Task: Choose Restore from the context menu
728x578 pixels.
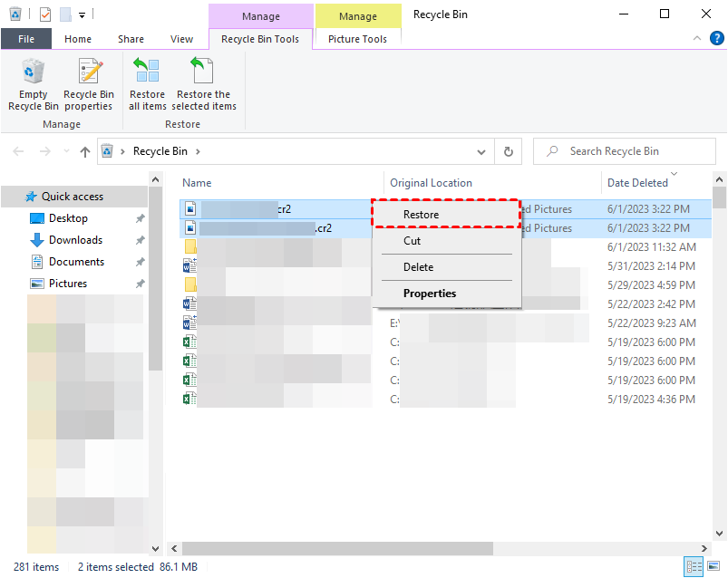Action: pyautogui.click(x=421, y=215)
